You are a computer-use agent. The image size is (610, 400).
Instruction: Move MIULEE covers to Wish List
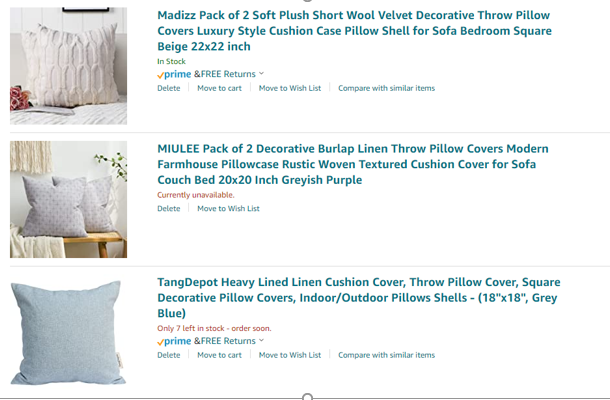[x=228, y=209]
